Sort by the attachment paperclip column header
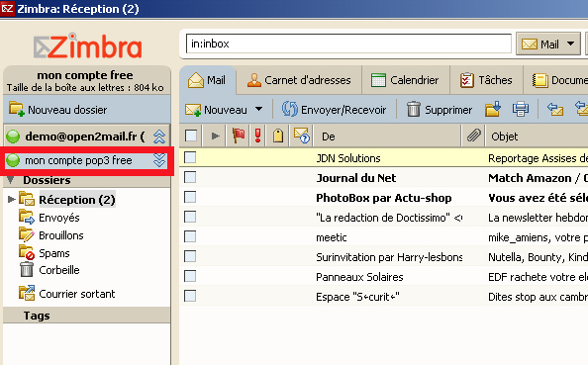588x365 pixels. [473, 136]
